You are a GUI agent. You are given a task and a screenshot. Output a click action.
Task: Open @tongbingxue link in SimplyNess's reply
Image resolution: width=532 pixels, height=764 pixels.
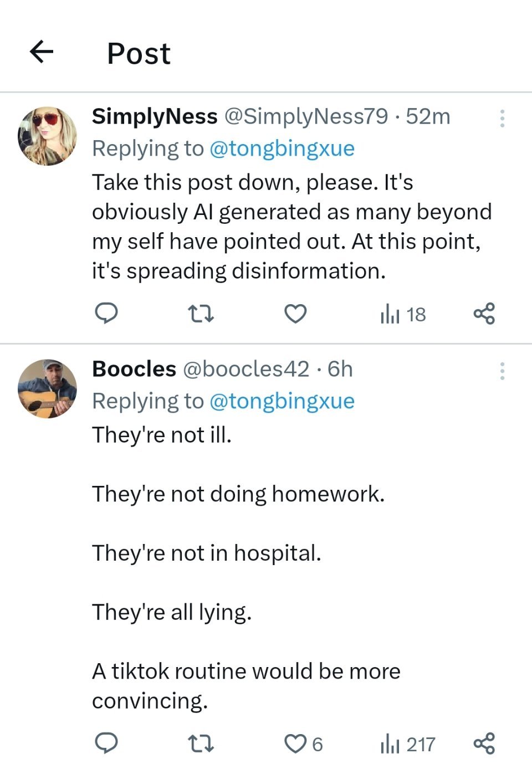[282, 148]
